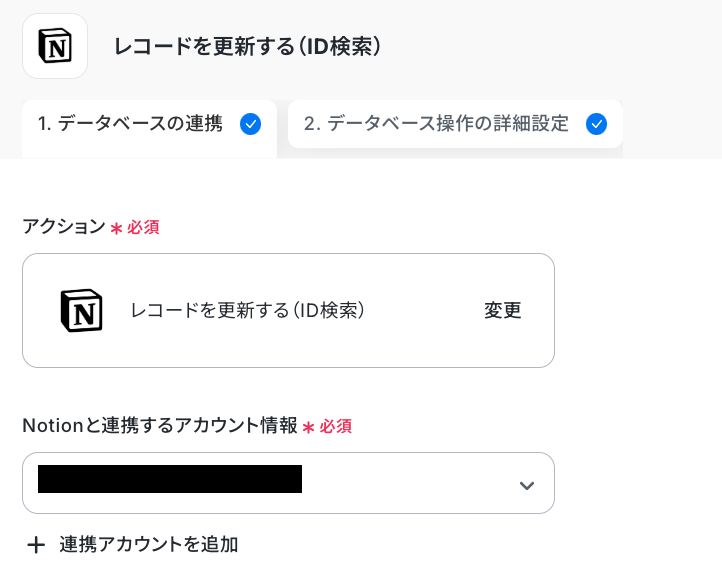
Task: Click the red asterisk beside Notionと連携するアカウント情報
Action: 309,427
